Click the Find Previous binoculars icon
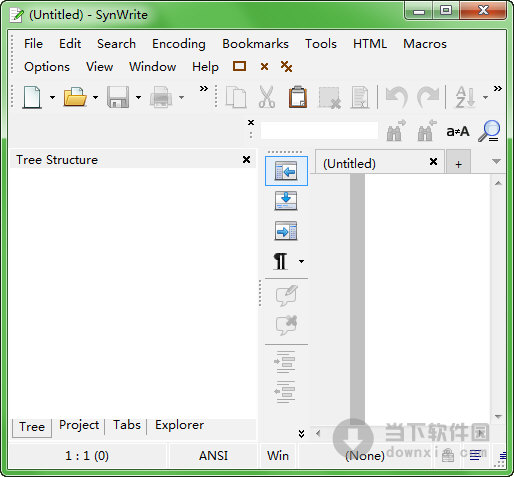 [x=427, y=130]
